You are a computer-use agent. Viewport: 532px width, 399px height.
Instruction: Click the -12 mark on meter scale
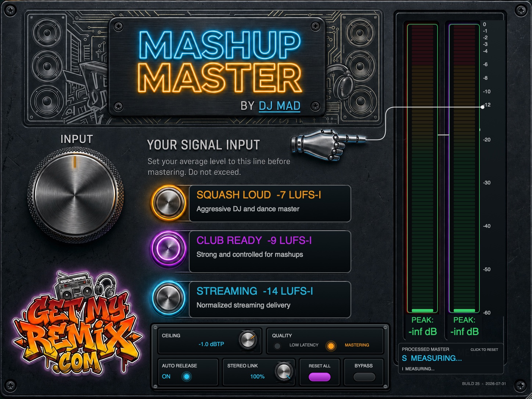click(x=487, y=105)
